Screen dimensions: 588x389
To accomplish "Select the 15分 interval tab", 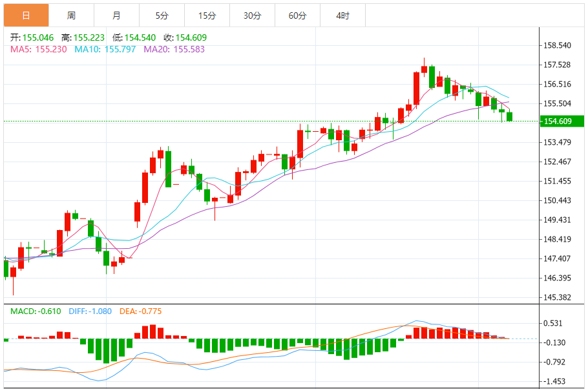I will coord(207,16).
